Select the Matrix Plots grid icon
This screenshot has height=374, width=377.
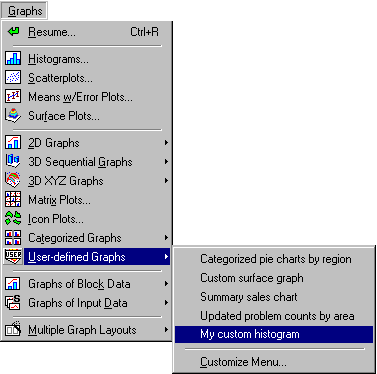[13, 199]
